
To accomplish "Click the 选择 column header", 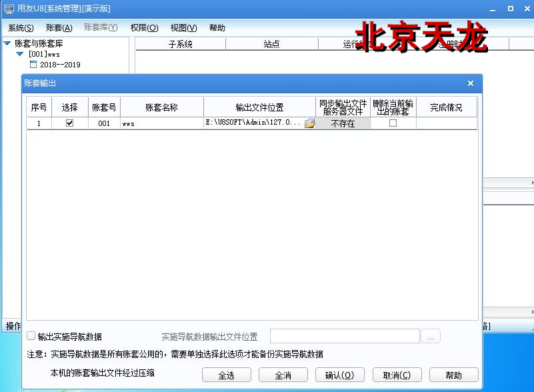I will (69, 107).
